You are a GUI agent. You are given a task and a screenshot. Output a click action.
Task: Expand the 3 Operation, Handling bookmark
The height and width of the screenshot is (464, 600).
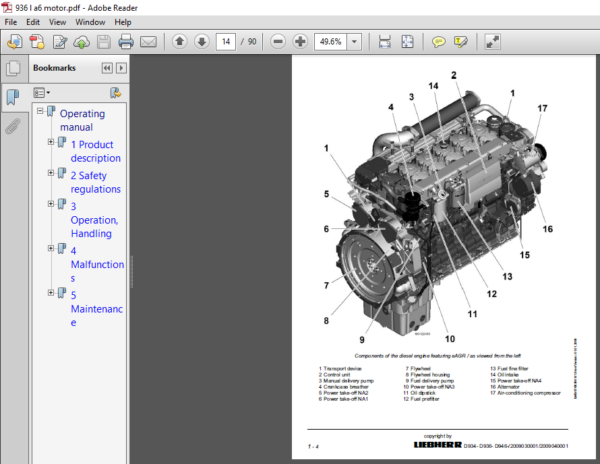pyautogui.click(x=51, y=204)
